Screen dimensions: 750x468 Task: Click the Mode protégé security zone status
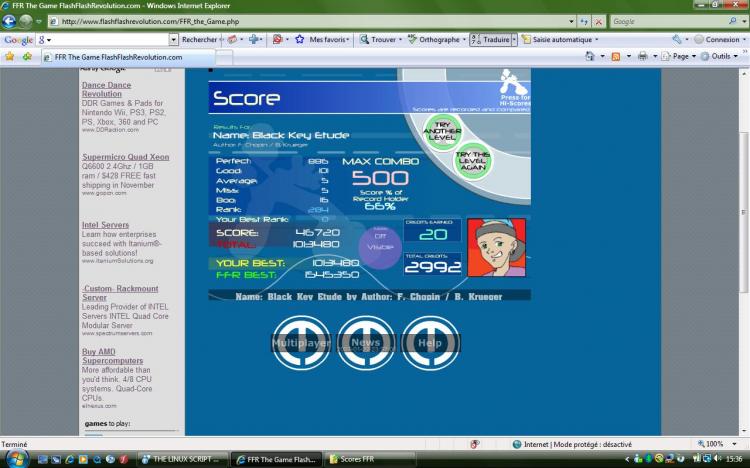[x=577, y=444]
